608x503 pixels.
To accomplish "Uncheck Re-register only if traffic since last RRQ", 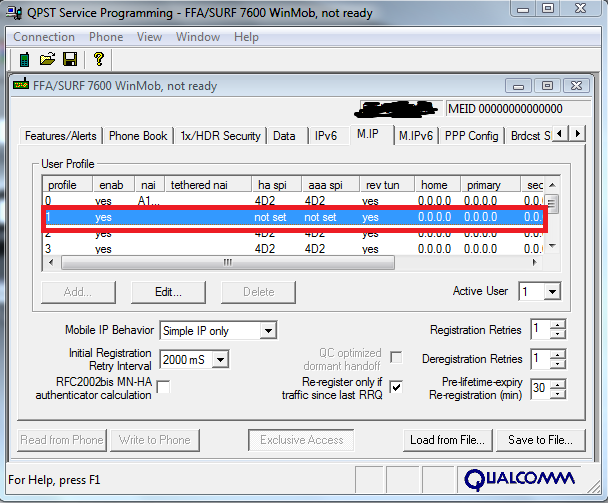I will tap(396, 387).
